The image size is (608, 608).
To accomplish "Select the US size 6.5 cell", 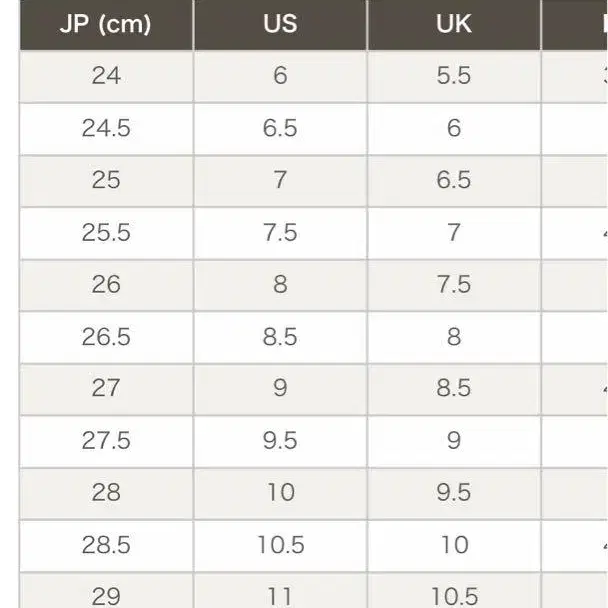I will point(280,129).
